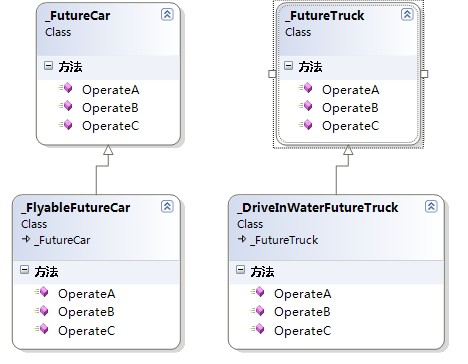Click the left resize handle of _FutureTruck
The image size is (468, 364).
pos(272,74)
